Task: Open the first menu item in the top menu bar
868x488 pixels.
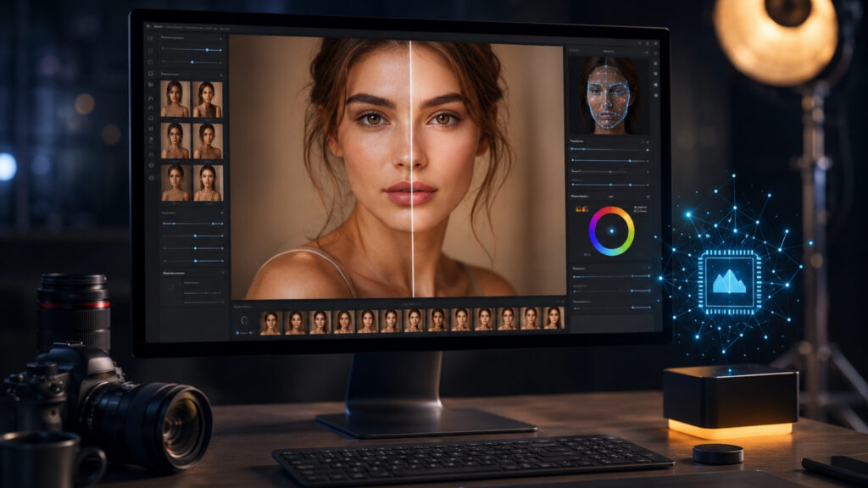Action: click(159, 26)
